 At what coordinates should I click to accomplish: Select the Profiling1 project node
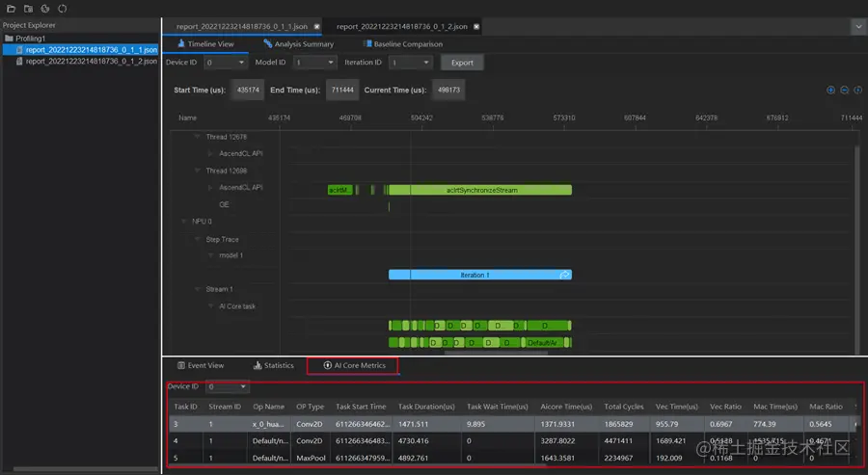coord(30,39)
